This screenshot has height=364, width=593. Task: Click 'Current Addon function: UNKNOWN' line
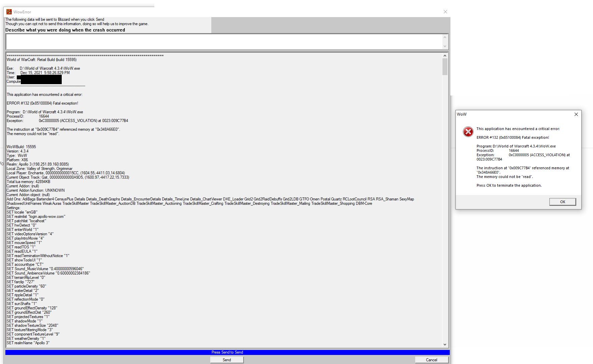[x=36, y=190]
